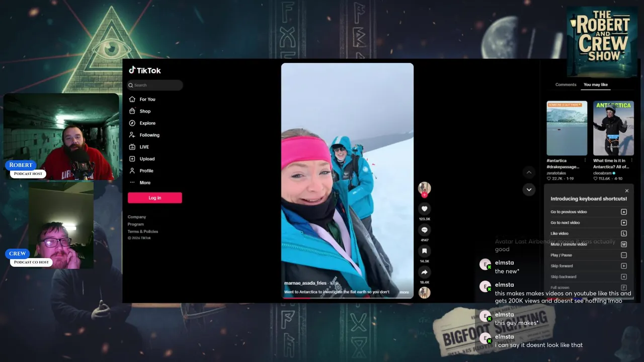The width and height of the screenshot is (644, 362).
Task: Click the 123.3K likes count
Action: pyautogui.click(x=424, y=219)
